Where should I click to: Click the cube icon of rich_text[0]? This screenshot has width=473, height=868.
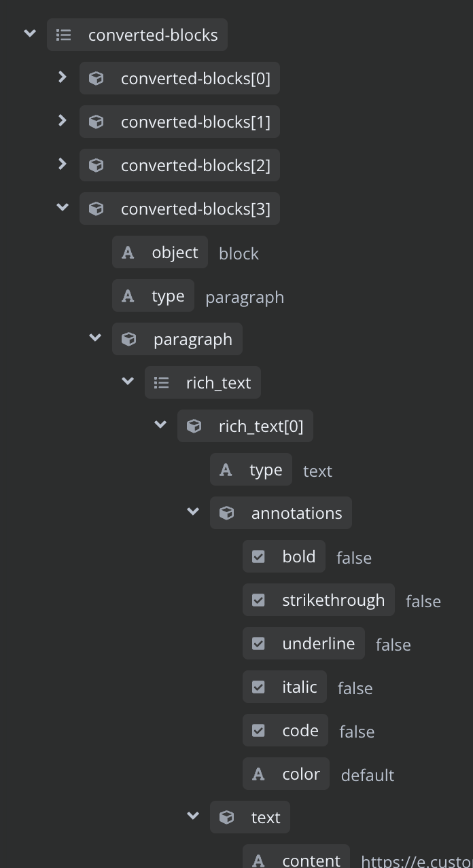point(194,426)
